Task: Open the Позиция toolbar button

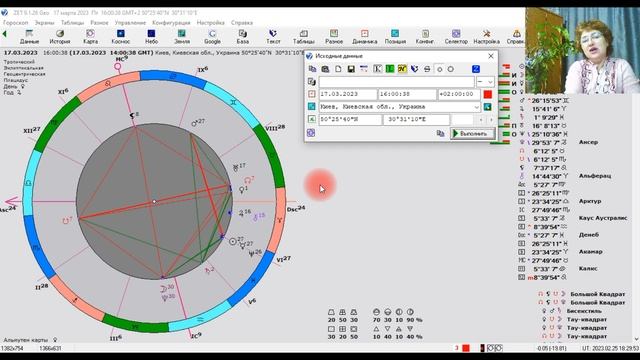Action: coord(395,36)
